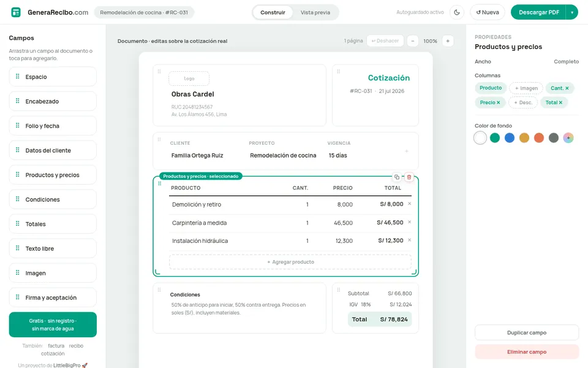
Task: Add the Datos del cliente field
Action: coord(53,150)
